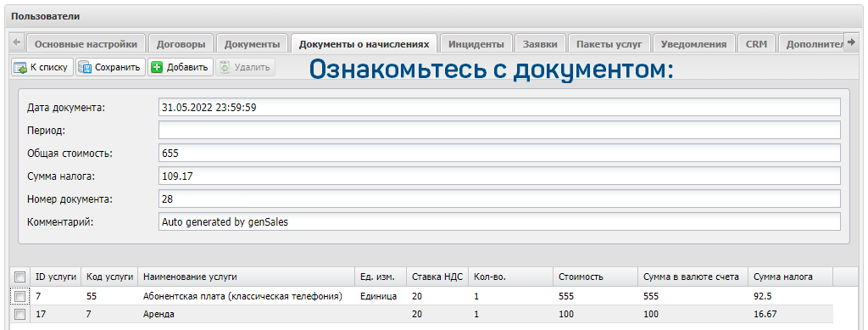Check the Абонентская плата row checkbox
This screenshot has height=330, width=868.
coord(20,297)
